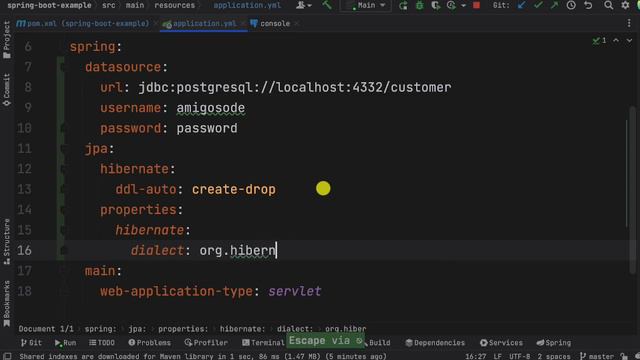The height and width of the screenshot is (360, 640).
Task: Open the Structure tool window
Action: pyautogui.click(x=7, y=242)
